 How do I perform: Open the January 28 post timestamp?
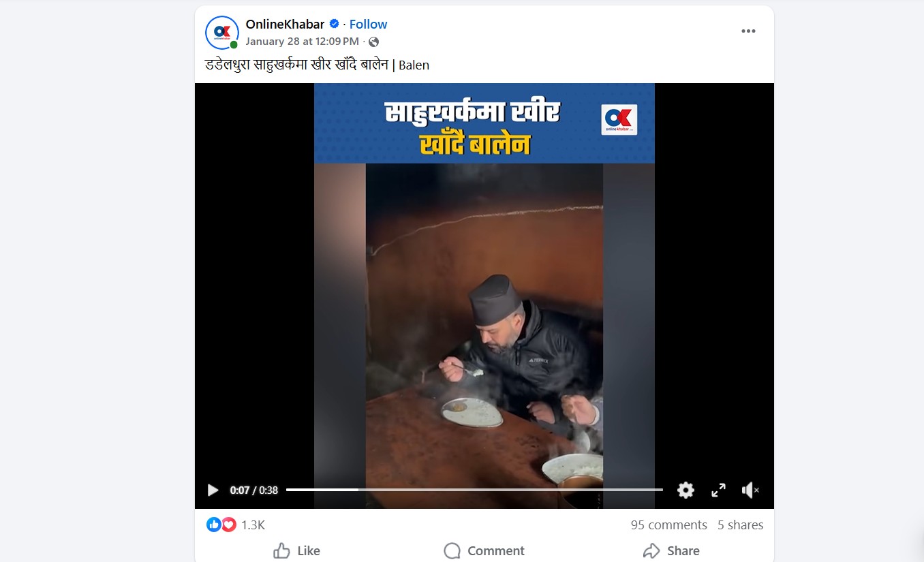[302, 42]
